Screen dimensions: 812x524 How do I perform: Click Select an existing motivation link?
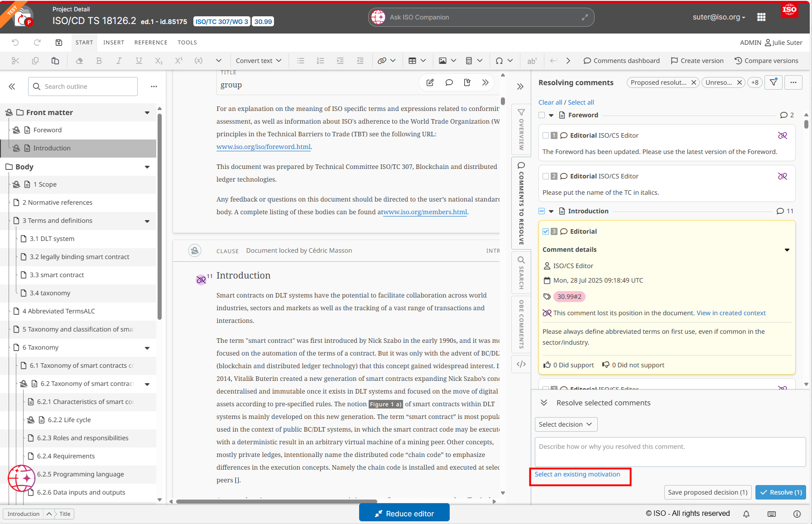click(x=577, y=474)
